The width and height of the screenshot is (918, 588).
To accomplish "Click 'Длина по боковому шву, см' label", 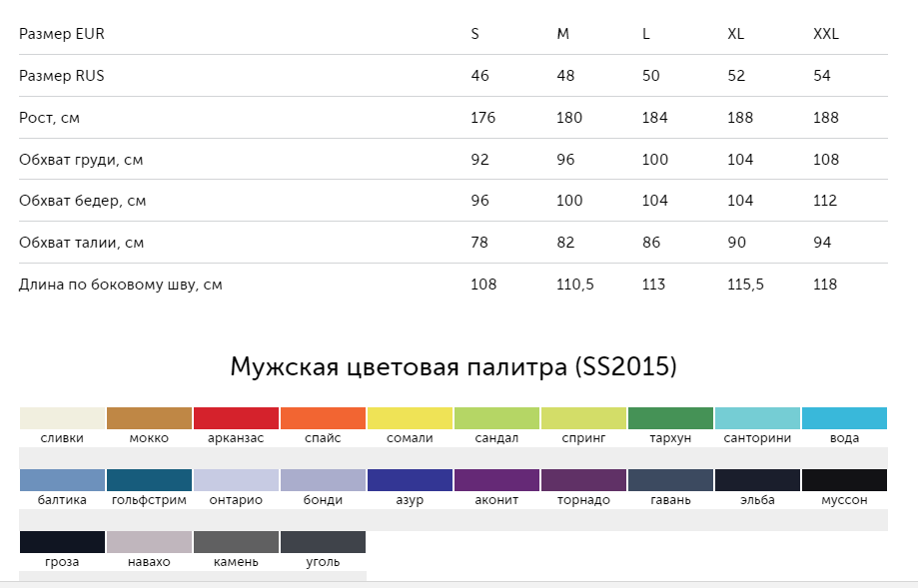I will tap(121, 285).
